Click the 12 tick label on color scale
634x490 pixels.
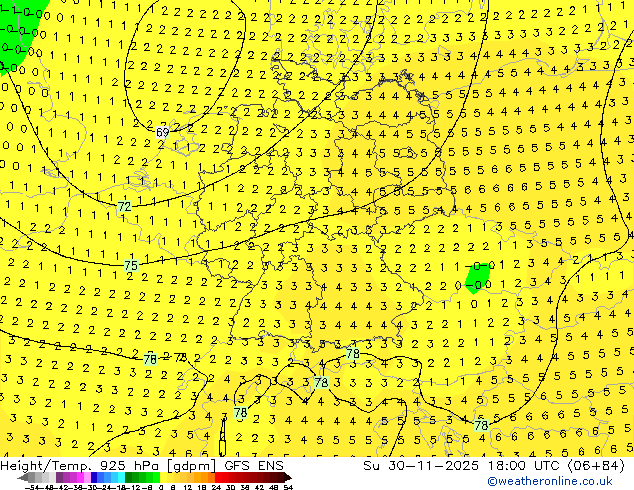tap(187, 487)
